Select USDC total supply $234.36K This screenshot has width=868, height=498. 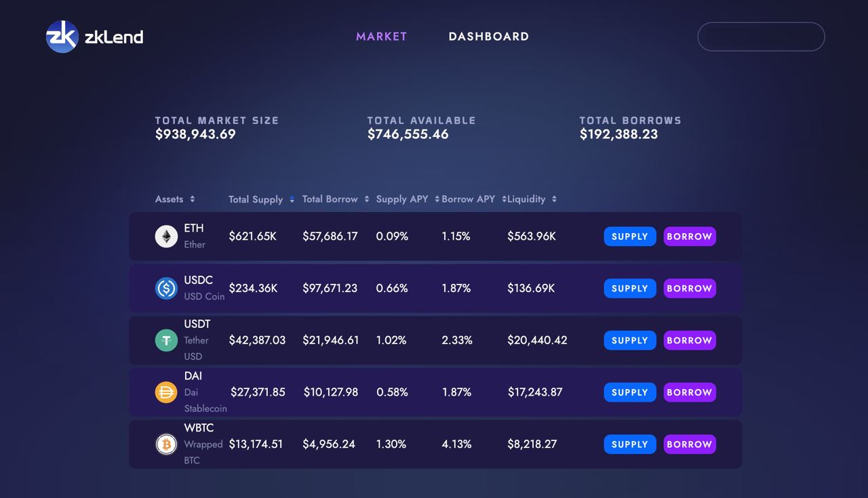click(253, 288)
